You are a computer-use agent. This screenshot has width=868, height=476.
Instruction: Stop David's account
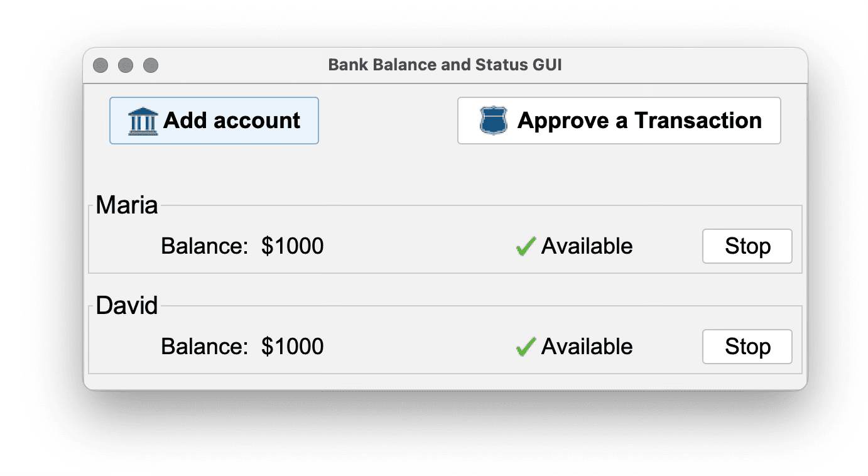pos(747,347)
